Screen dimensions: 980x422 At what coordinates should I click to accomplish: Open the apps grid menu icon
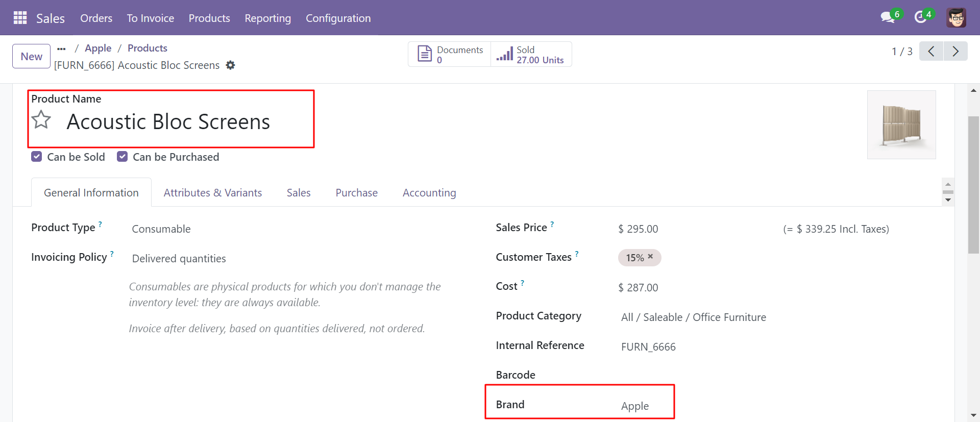tap(20, 18)
